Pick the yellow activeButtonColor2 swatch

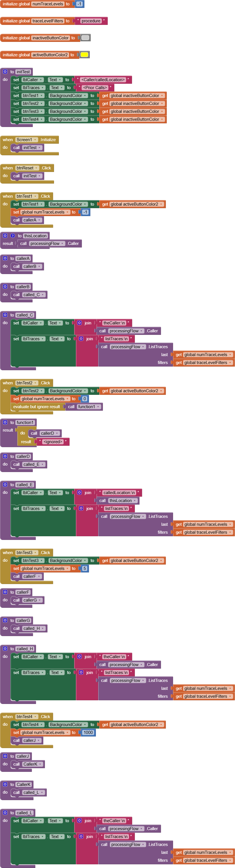pos(85,55)
